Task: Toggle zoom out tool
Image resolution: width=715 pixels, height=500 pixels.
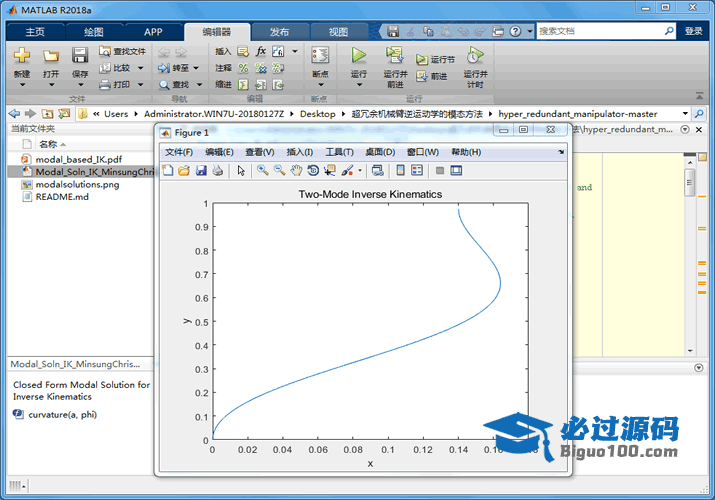Action: pyautogui.click(x=280, y=170)
